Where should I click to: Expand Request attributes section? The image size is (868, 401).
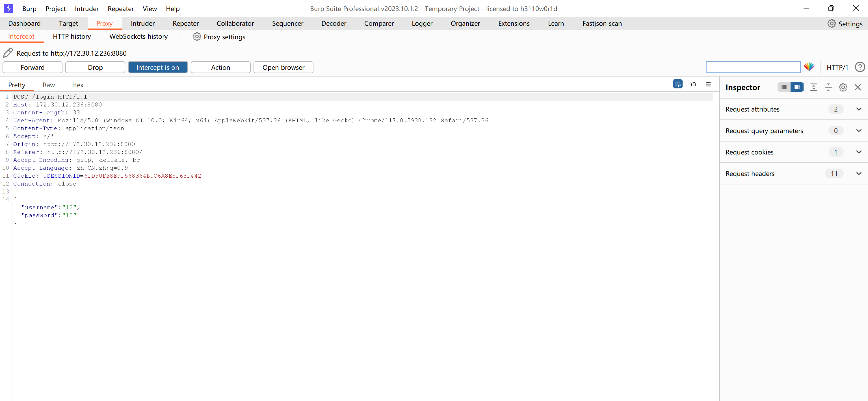coord(859,109)
